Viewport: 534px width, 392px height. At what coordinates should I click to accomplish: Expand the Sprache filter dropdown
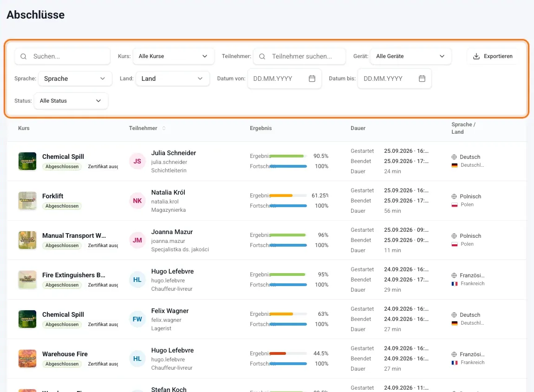[75, 78]
